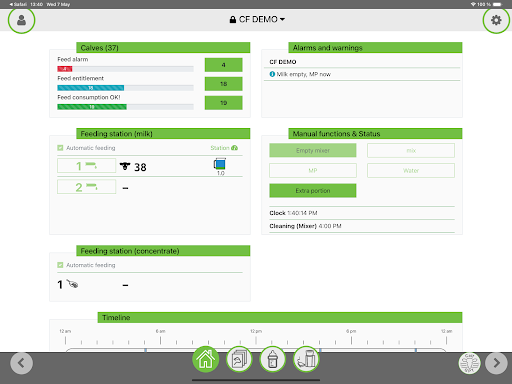Viewport: 512px width, 384px height.
Task: Expand the CF DEMO farm dropdown
Action: 257,19
